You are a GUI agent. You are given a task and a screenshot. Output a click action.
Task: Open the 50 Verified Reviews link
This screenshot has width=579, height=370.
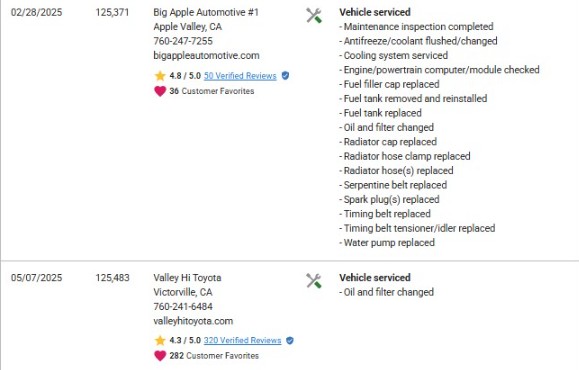(x=240, y=76)
